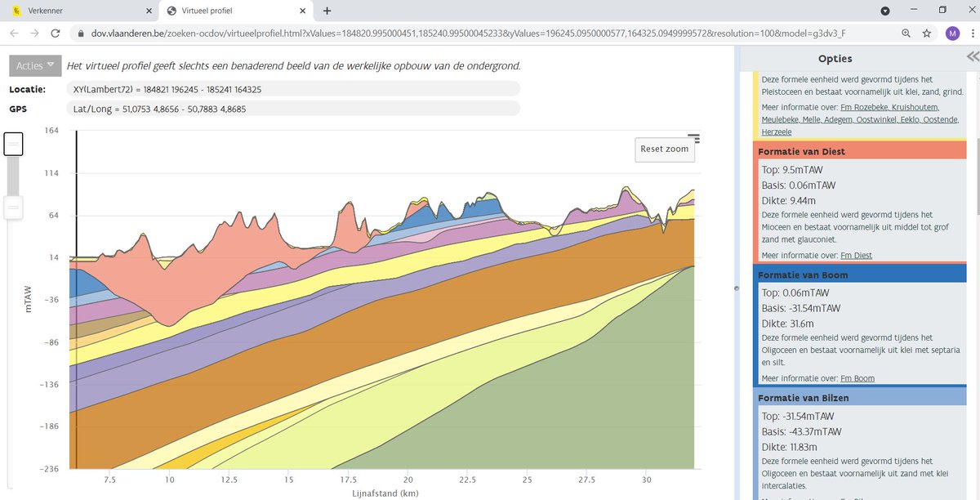Click the 'Basis: -43.37mTAW' value
This screenshot has width=980, height=500.
point(801,431)
